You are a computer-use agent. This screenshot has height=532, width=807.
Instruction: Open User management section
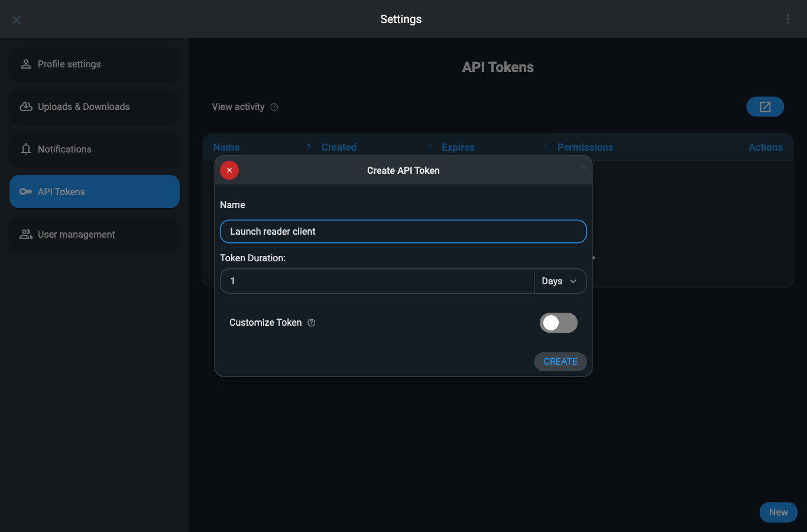click(x=95, y=234)
